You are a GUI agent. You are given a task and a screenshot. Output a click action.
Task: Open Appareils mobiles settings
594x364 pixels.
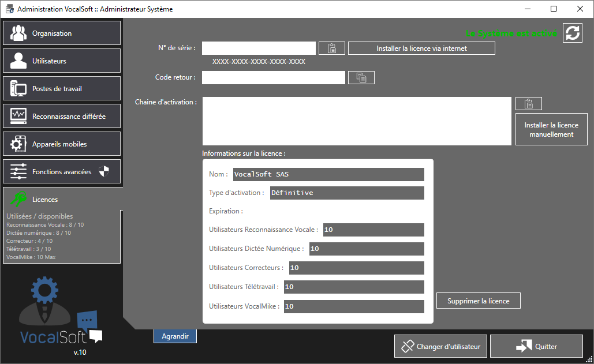coord(62,144)
